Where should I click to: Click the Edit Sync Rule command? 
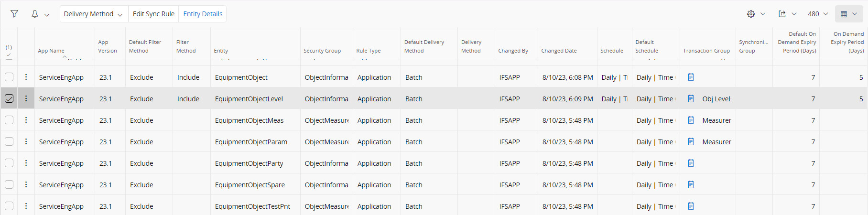click(x=153, y=14)
